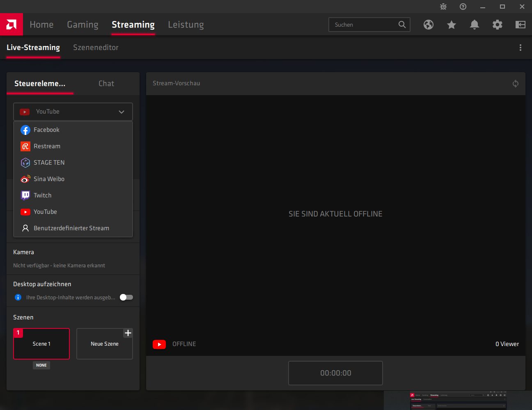The width and height of the screenshot is (532, 410).
Task: Click the 0 Viewer counter
Action: [x=507, y=344]
